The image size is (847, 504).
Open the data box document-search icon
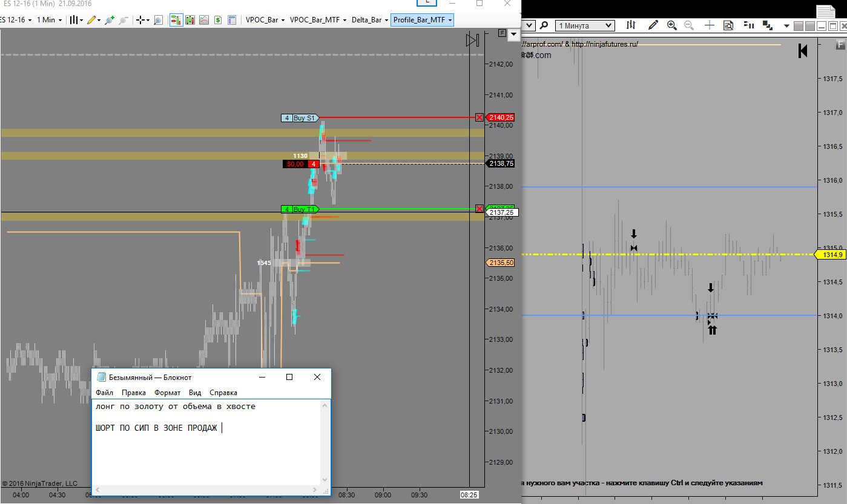728,25
